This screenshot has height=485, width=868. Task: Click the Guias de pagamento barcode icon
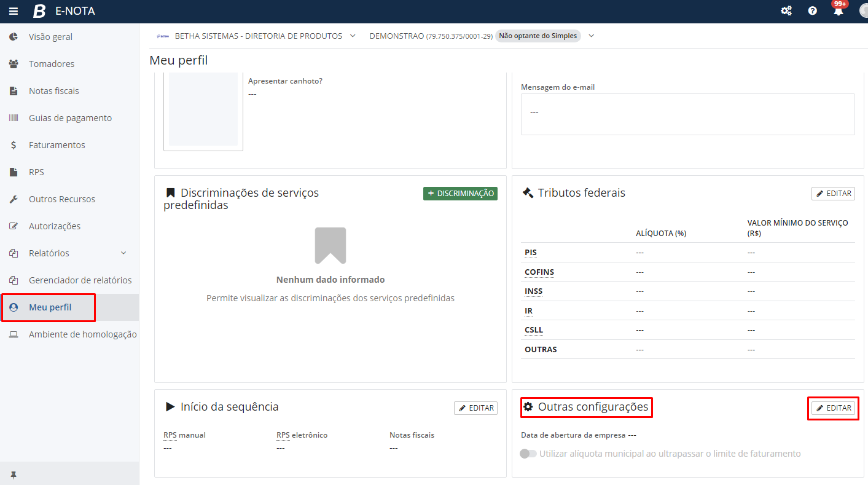pos(14,118)
